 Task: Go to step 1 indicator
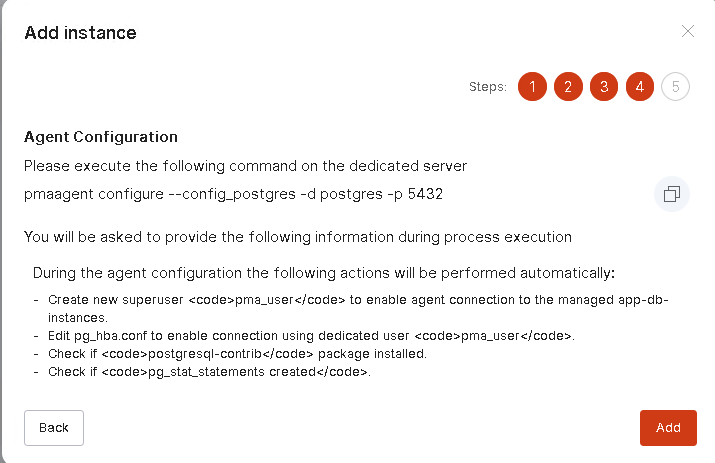click(532, 87)
